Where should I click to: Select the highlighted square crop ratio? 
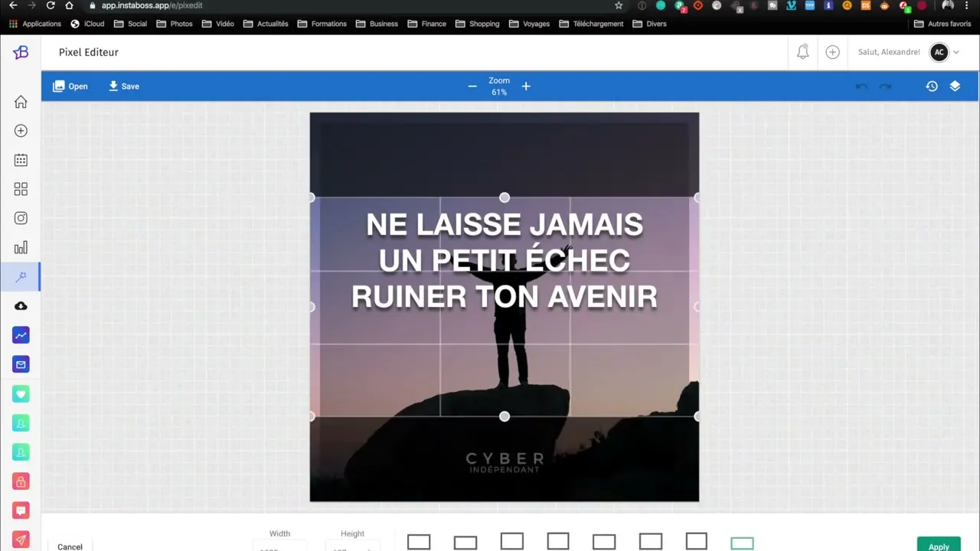click(x=742, y=542)
